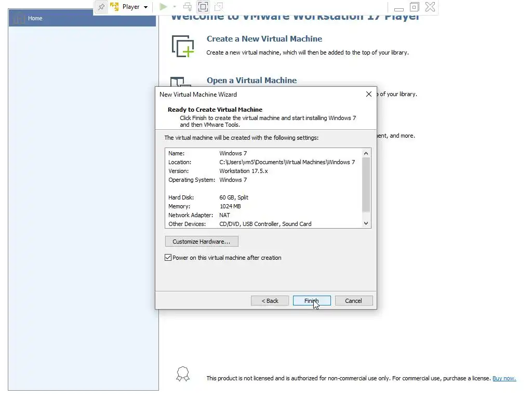
Task: Click the 'Operating System:' label
Action: pyautogui.click(x=192, y=180)
